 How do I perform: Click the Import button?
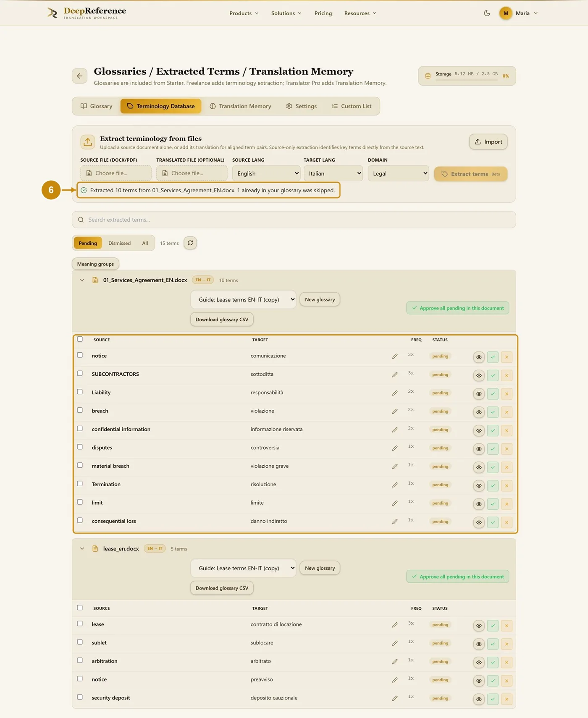point(488,142)
